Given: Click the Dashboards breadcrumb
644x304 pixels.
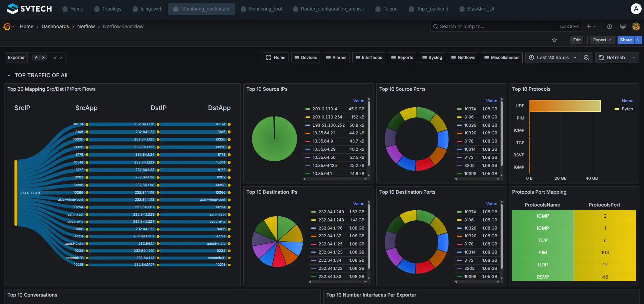Looking at the screenshot, I should point(55,26).
